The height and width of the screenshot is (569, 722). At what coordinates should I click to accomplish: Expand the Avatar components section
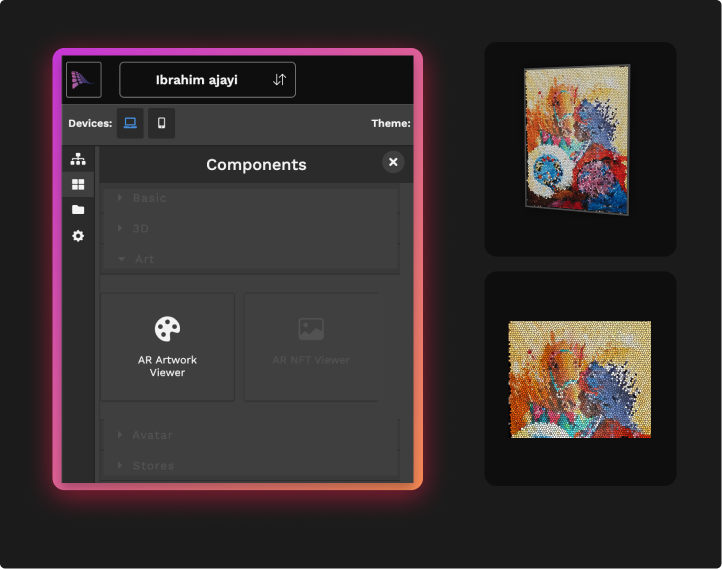(152, 435)
